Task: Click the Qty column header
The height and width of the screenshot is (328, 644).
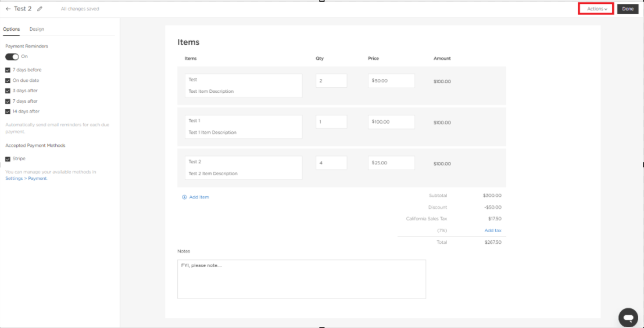Action: coord(320,59)
